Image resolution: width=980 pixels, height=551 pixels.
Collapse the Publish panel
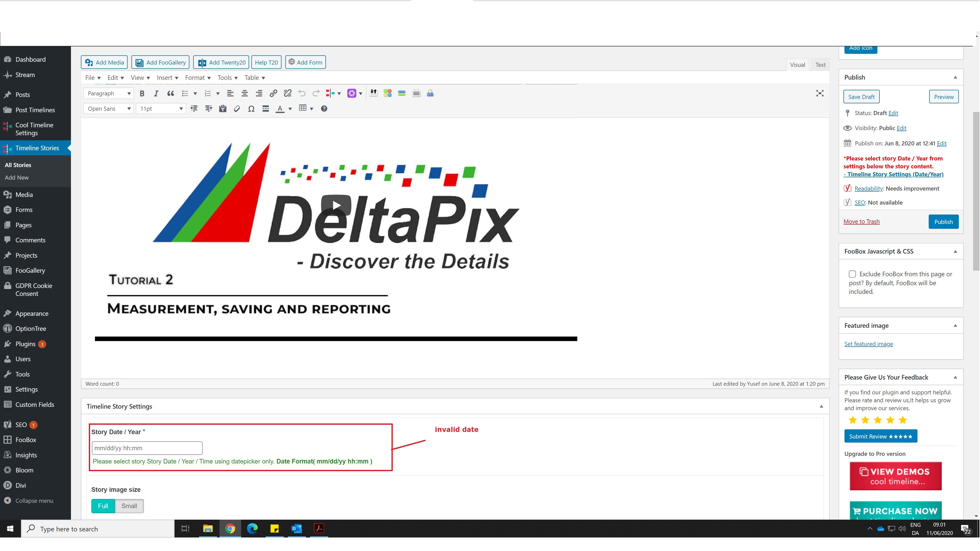(955, 78)
